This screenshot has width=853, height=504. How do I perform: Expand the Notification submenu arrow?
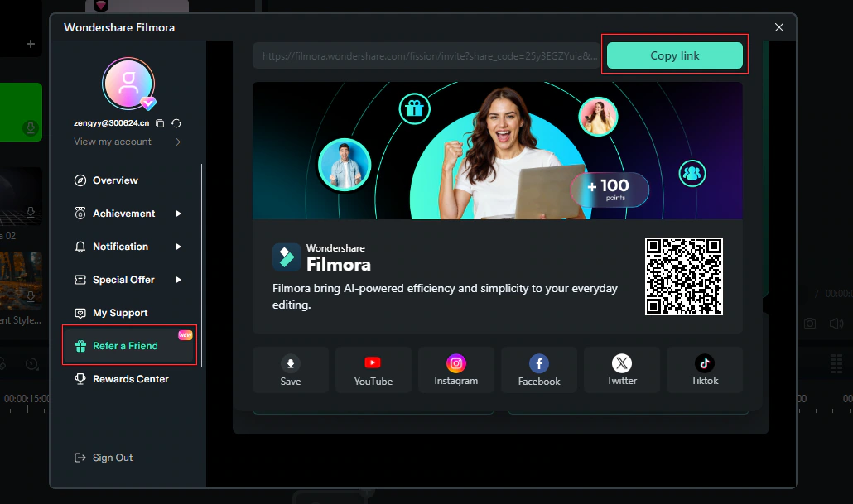point(178,247)
